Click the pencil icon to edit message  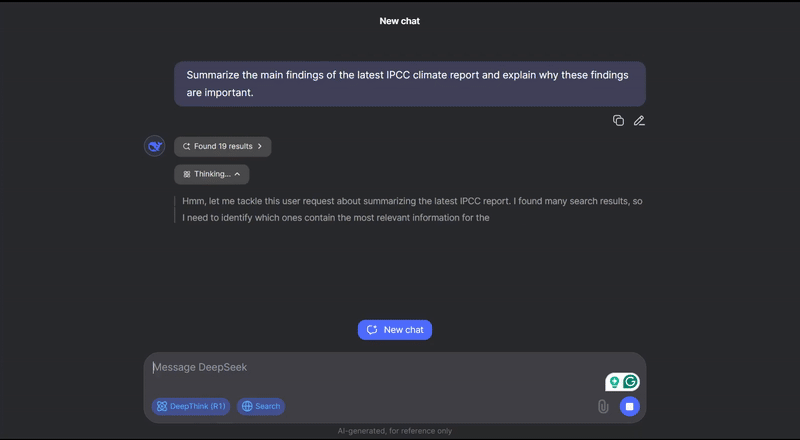pos(639,121)
